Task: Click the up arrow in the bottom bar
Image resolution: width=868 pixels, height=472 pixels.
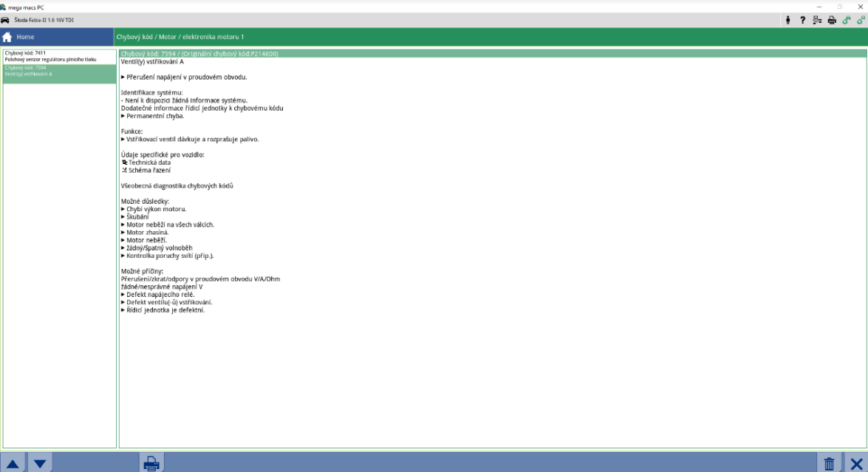Action: pos(13,464)
